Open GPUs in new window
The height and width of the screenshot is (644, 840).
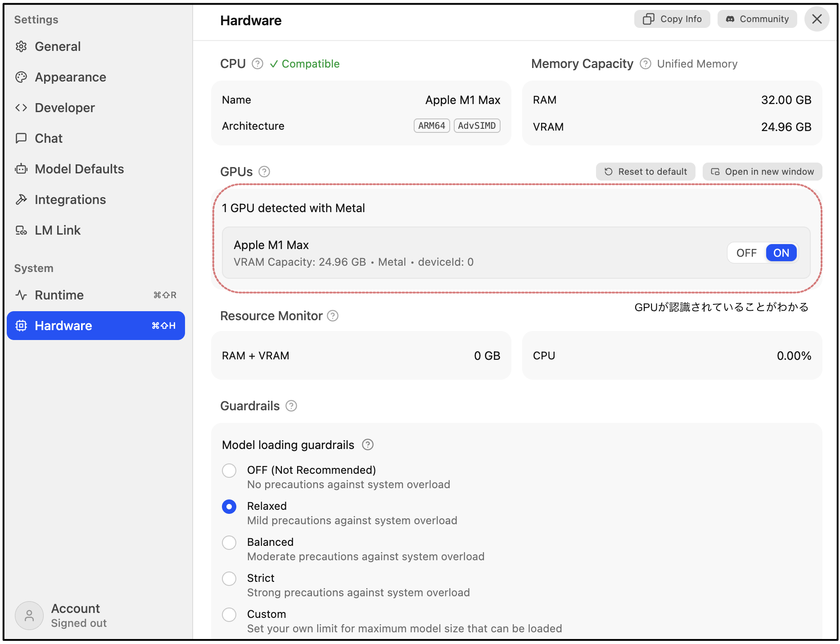coord(762,172)
